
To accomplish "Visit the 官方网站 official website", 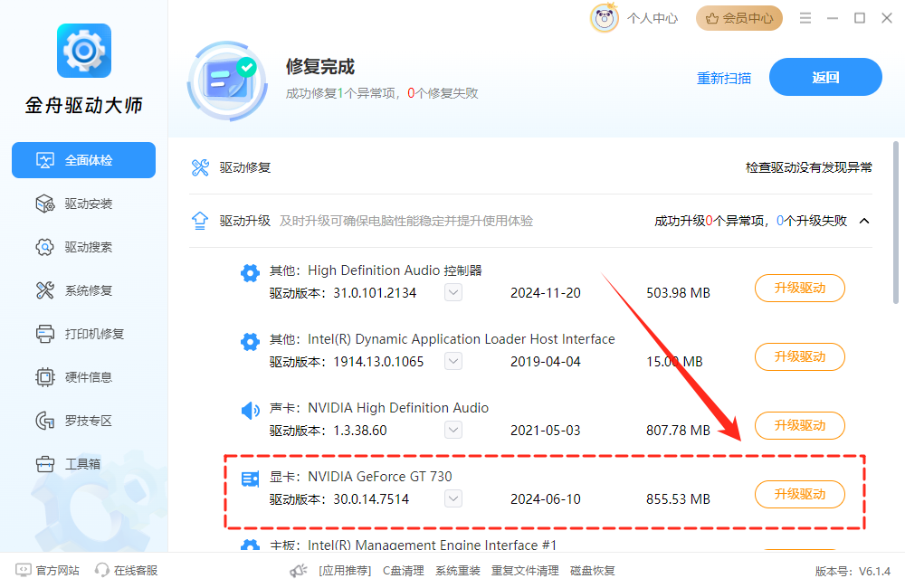I will coord(45,570).
